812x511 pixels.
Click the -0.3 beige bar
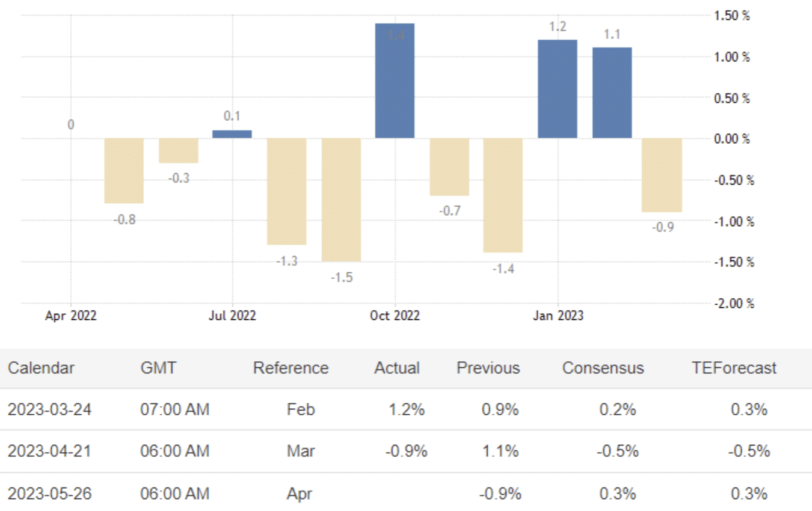pyautogui.click(x=179, y=150)
